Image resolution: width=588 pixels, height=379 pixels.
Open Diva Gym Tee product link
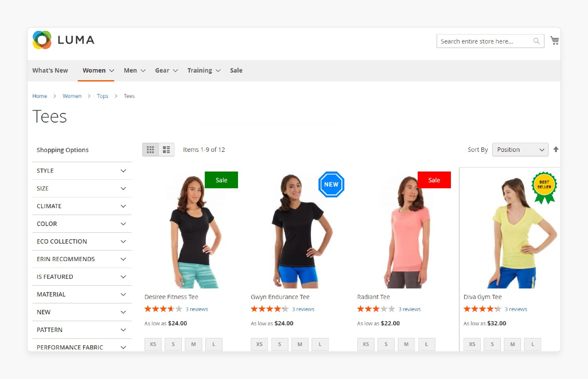(x=482, y=297)
